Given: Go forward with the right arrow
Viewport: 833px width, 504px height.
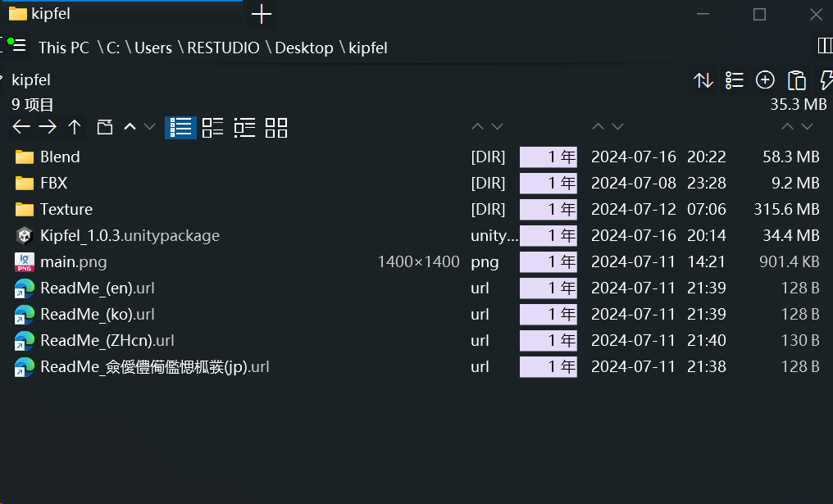Looking at the screenshot, I should (x=48, y=127).
